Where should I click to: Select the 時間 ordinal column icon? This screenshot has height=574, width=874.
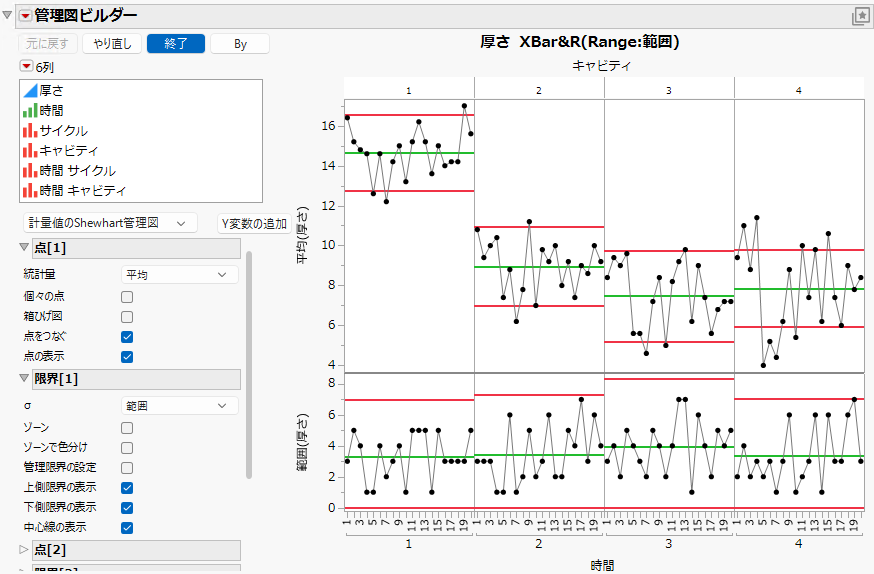point(30,110)
